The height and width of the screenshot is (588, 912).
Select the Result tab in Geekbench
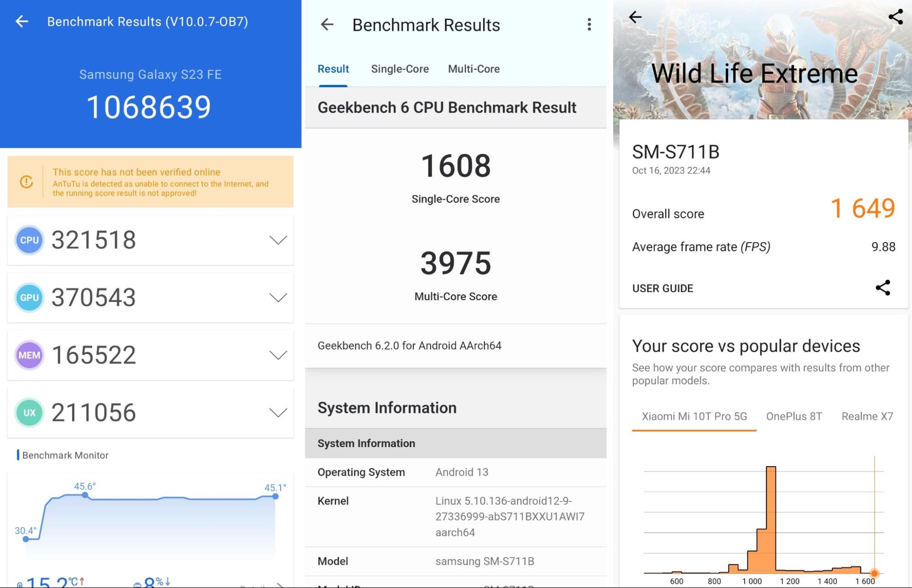(x=334, y=69)
